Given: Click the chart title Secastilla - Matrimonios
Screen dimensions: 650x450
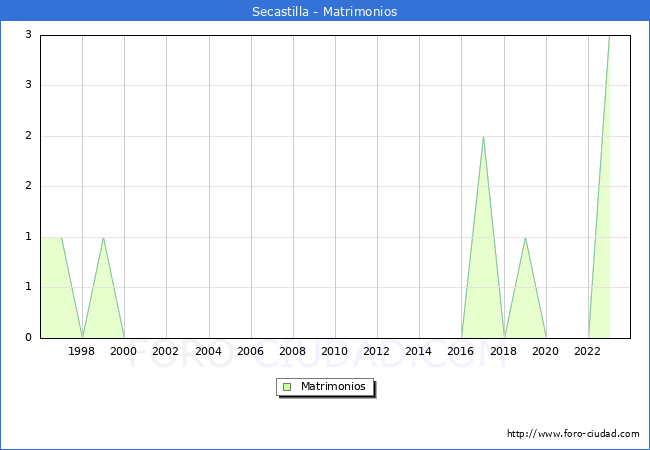Looking at the screenshot, I should (325, 11).
